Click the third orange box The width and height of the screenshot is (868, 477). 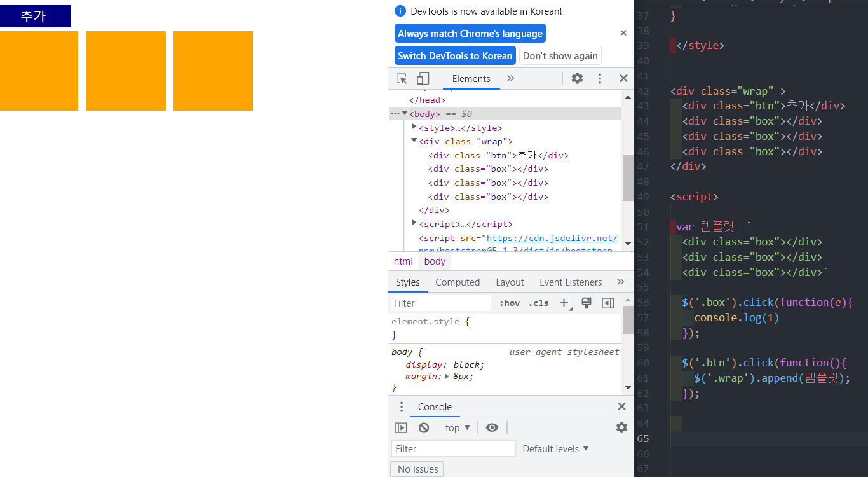coord(213,71)
